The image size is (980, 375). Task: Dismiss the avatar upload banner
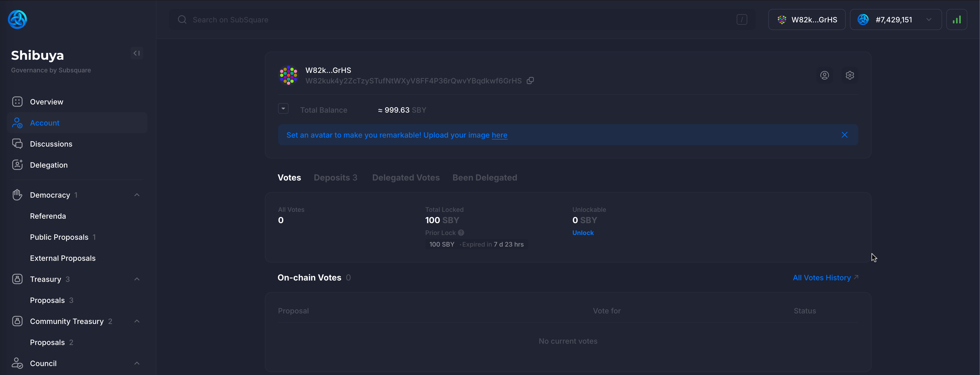pyautogui.click(x=844, y=135)
